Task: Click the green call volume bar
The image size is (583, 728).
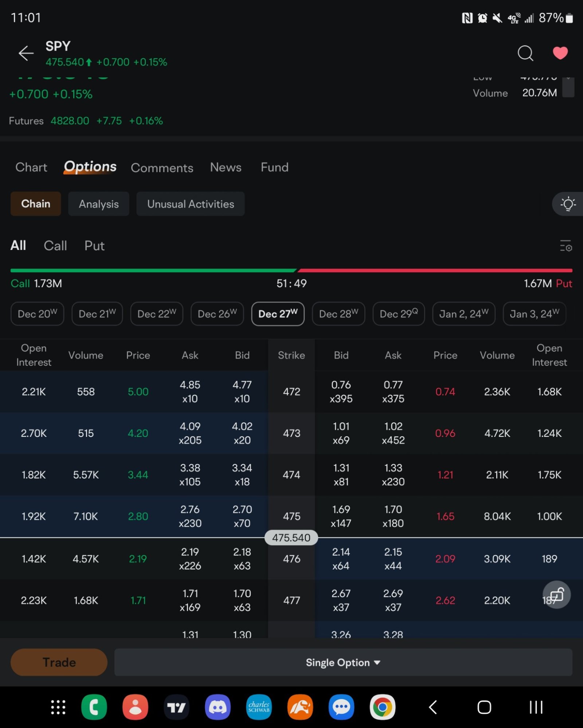Action: [153, 270]
